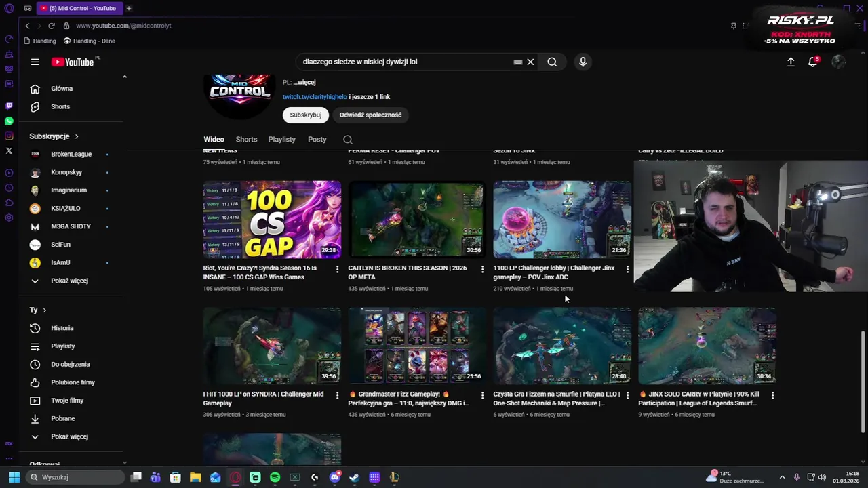Switch to the Shorts channel tab

tap(246, 140)
